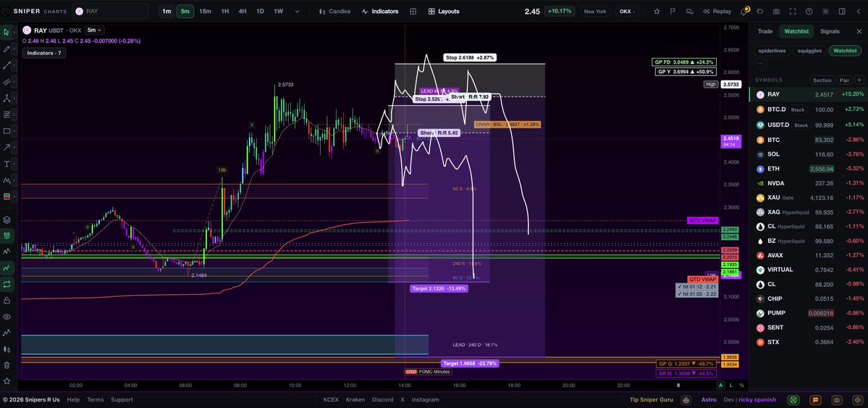Hide all drawings with eye icon
The width and height of the screenshot is (868, 408).
point(7,317)
